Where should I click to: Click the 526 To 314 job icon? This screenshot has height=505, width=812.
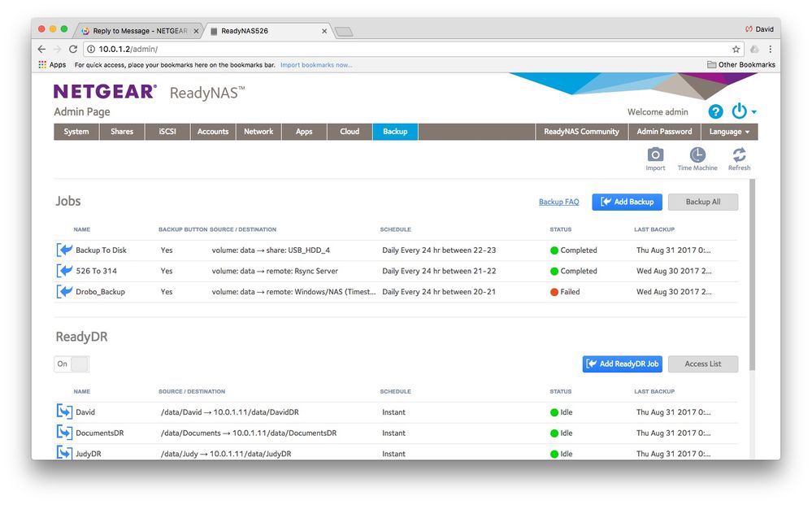tap(64, 271)
